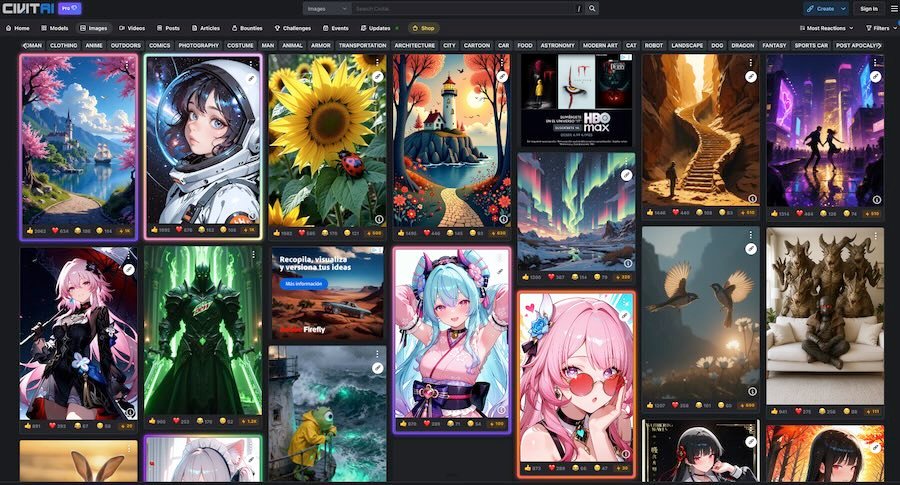The height and width of the screenshot is (485, 900).
Task: Open options menu on astronaut girl image
Action: pos(251,66)
